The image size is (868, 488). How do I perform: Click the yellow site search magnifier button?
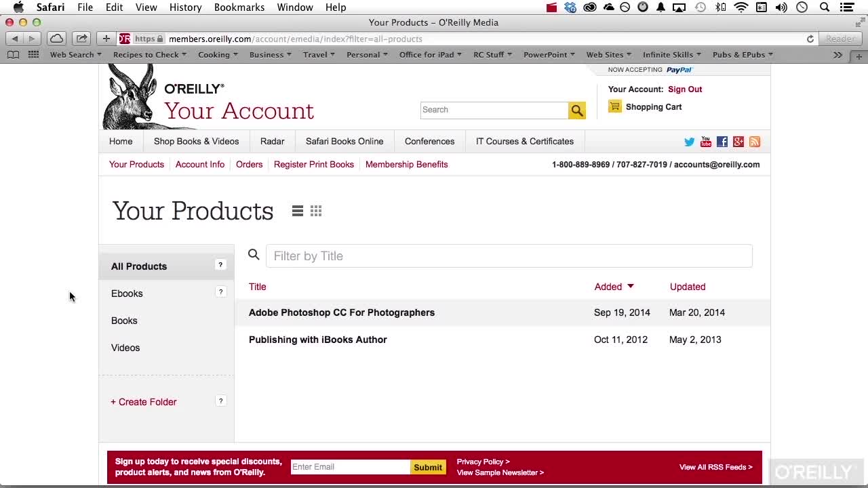pos(577,110)
